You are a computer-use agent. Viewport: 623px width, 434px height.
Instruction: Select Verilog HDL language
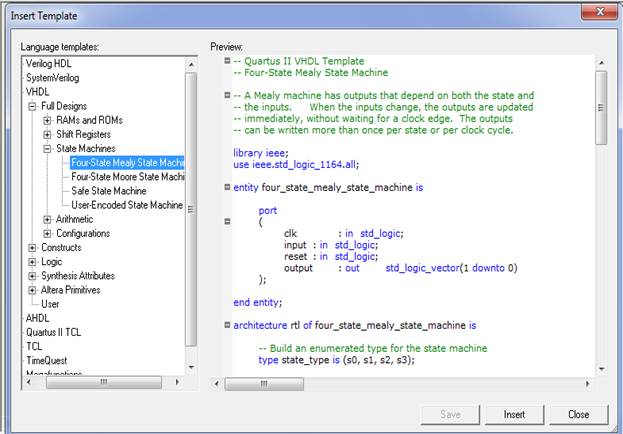pyautogui.click(x=50, y=63)
